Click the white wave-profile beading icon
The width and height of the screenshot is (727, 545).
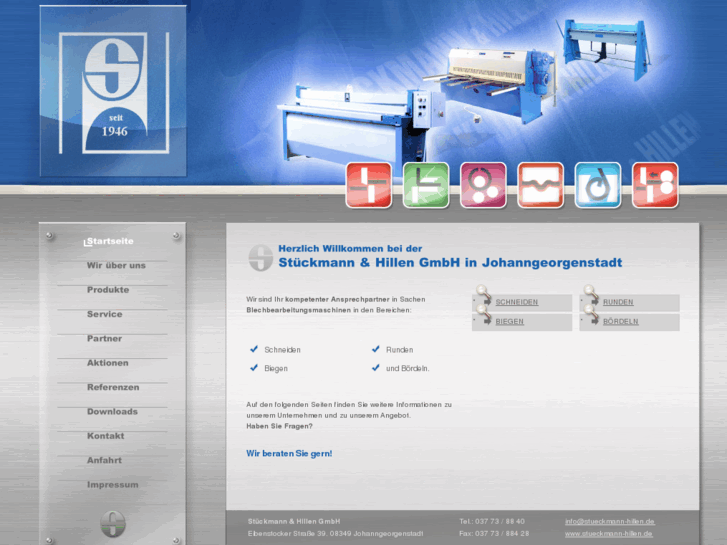point(541,185)
